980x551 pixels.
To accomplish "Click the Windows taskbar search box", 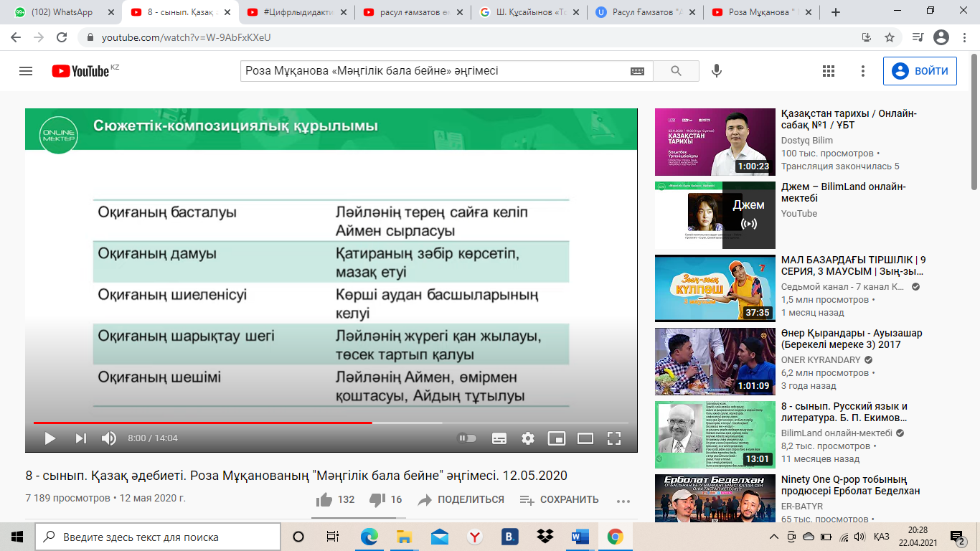I will click(158, 537).
